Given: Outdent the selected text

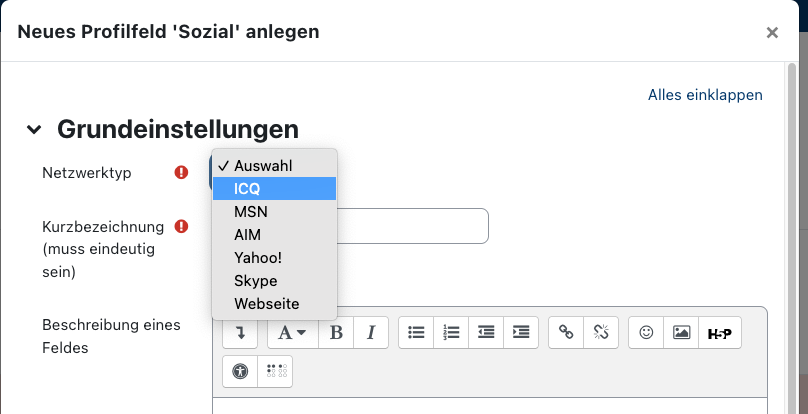Looking at the screenshot, I should pos(486,333).
